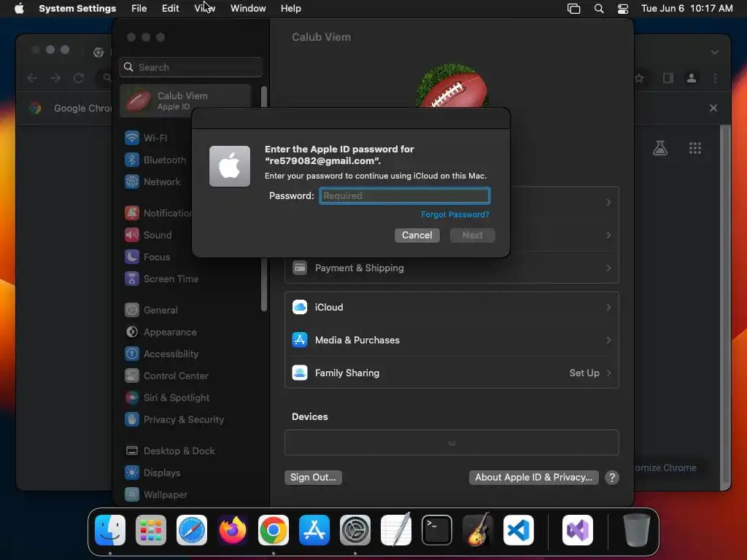Click the football profile picture
This screenshot has height=560, width=747.
tap(452, 86)
